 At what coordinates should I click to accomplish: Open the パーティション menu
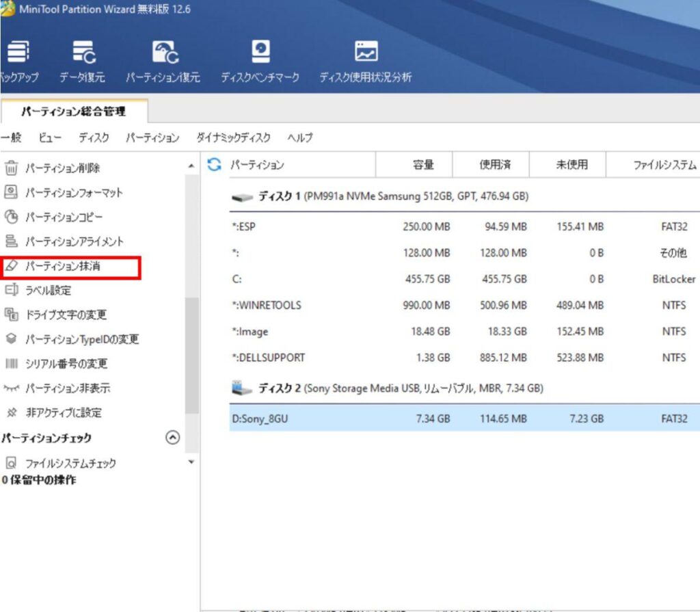(152, 137)
